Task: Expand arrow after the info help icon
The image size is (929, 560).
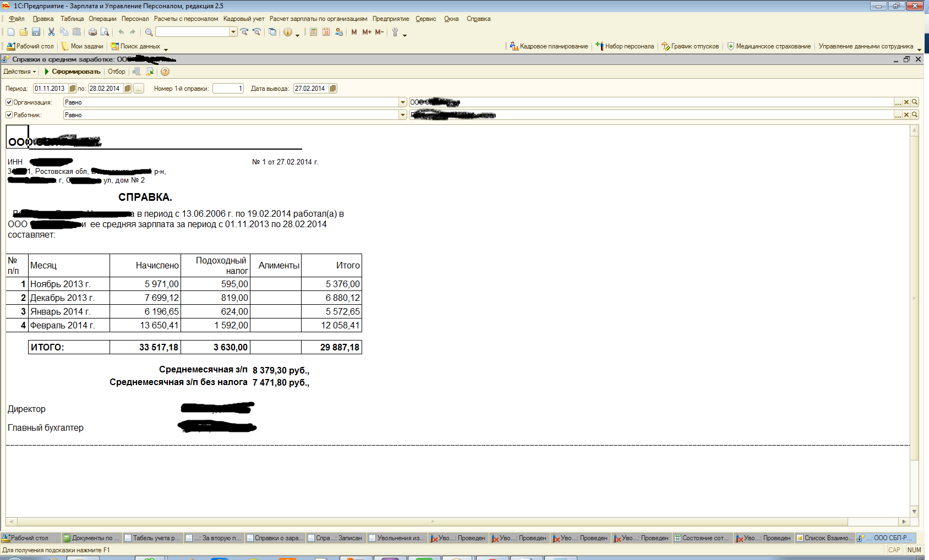Action: [x=298, y=35]
